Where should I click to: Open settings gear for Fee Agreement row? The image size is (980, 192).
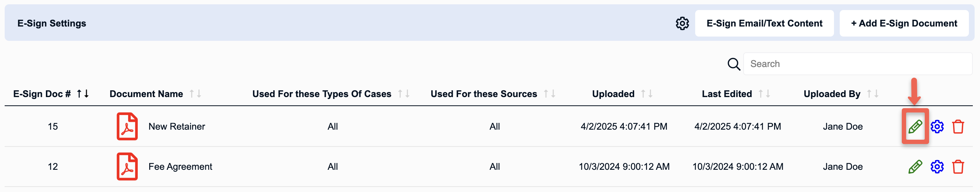pos(937,167)
